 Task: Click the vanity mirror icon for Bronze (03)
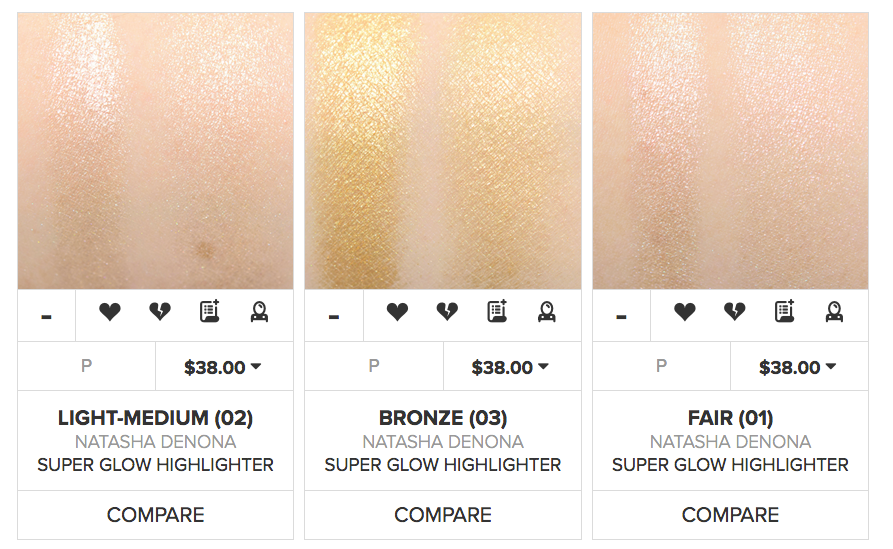point(546,313)
